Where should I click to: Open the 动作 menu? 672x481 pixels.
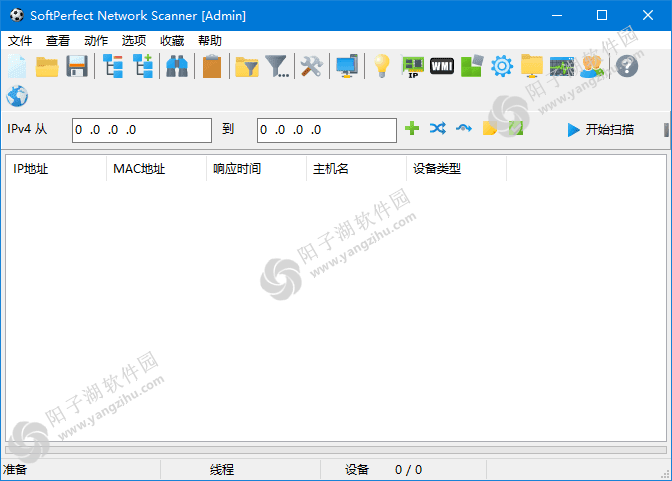[96, 41]
